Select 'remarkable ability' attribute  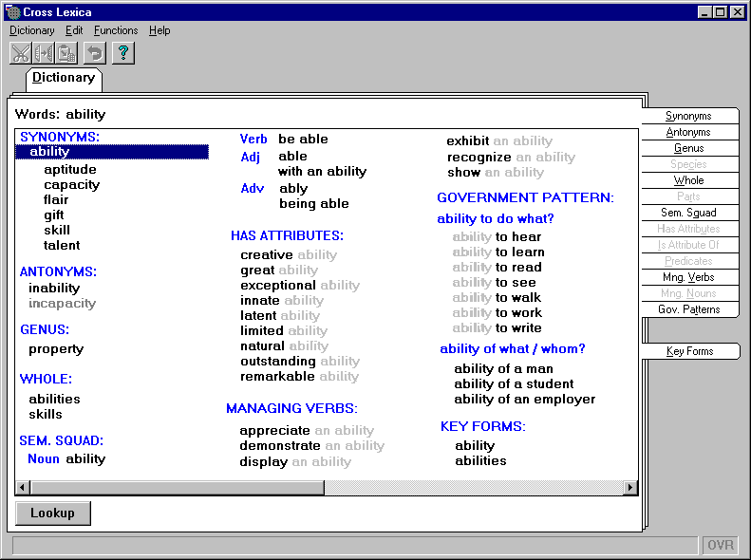(x=299, y=377)
